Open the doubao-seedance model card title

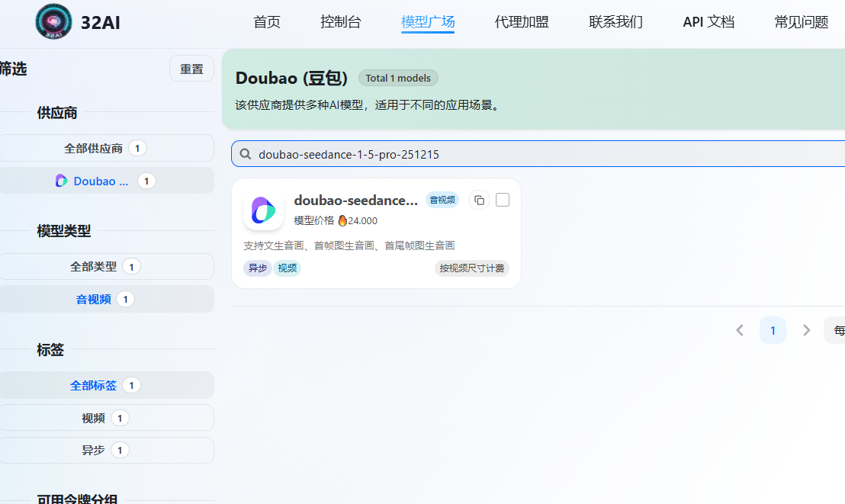point(356,201)
